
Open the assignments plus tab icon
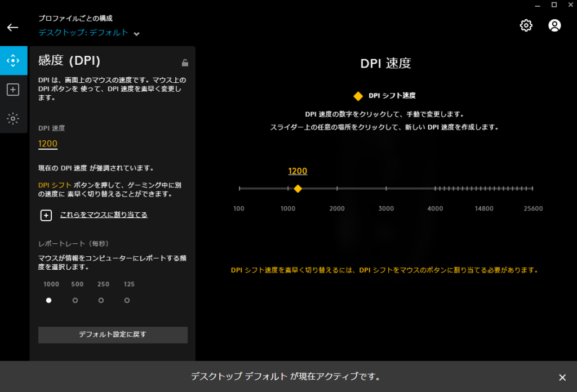(14, 90)
